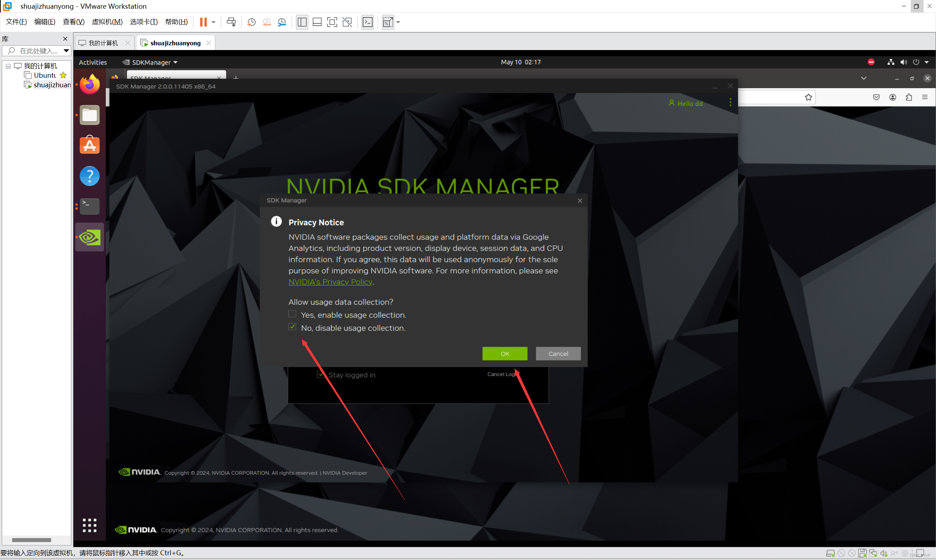Open SDK Manager from the Ubuntu dock
The height and width of the screenshot is (560, 936).
pyautogui.click(x=89, y=237)
